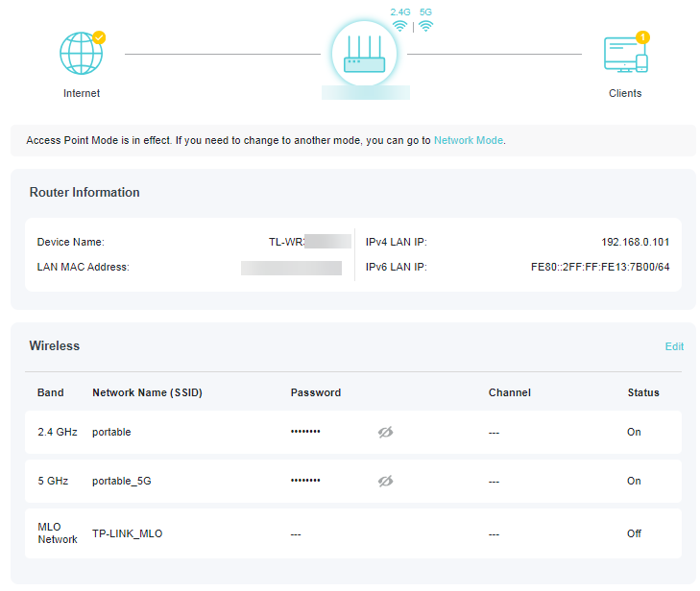
Task: Click the IPv4 address 192.168.0.101
Action: [635, 242]
